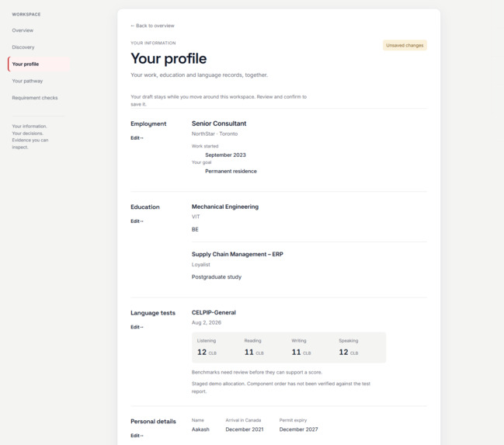504x445 pixels.
Task: Click the Staged demo allocation note
Action: tap(281, 388)
